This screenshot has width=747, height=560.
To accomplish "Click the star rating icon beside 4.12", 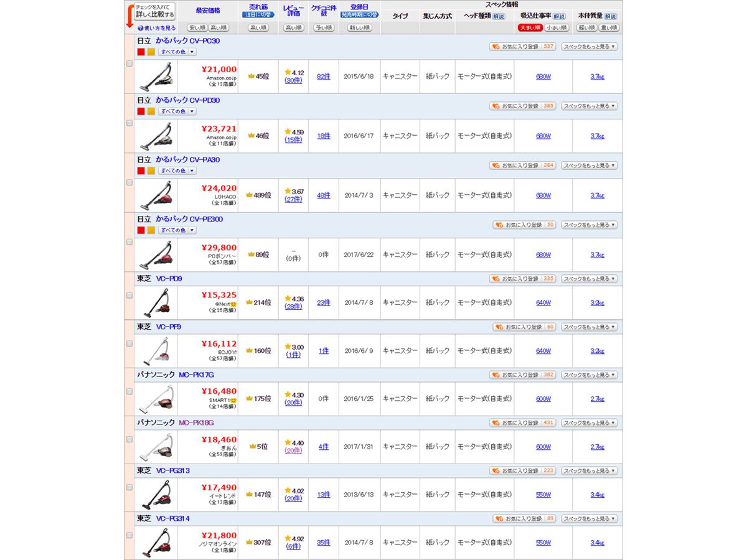I will click(288, 73).
